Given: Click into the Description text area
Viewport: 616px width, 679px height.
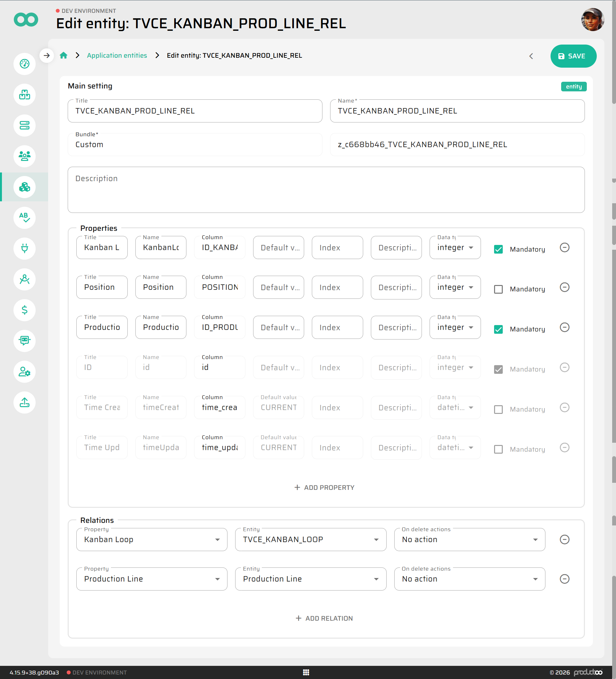Looking at the screenshot, I should coord(326,189).
